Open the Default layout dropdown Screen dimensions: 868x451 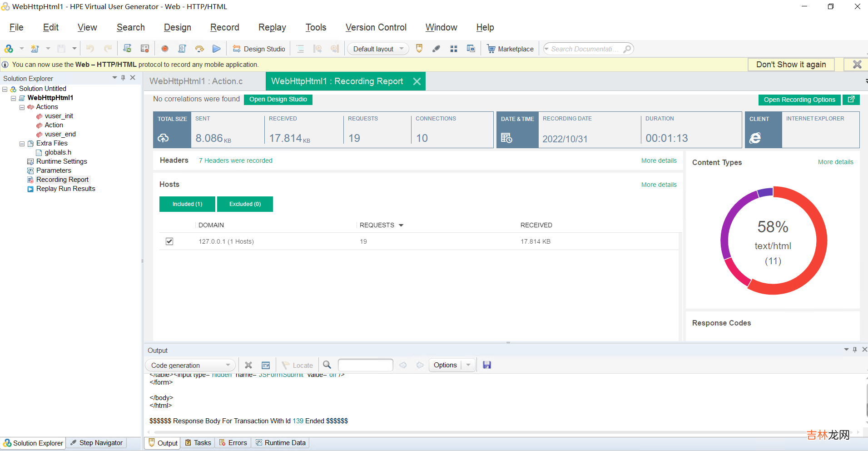click(x=378, y=49)
